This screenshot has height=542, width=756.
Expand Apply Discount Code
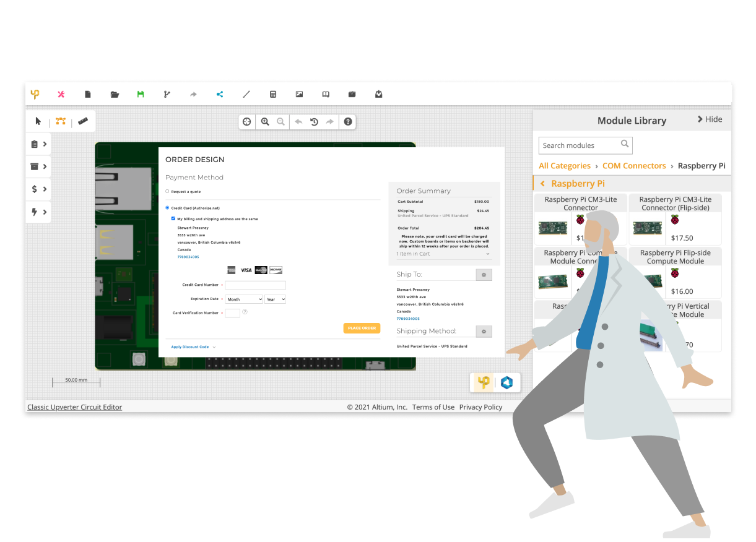click(193, 347)
